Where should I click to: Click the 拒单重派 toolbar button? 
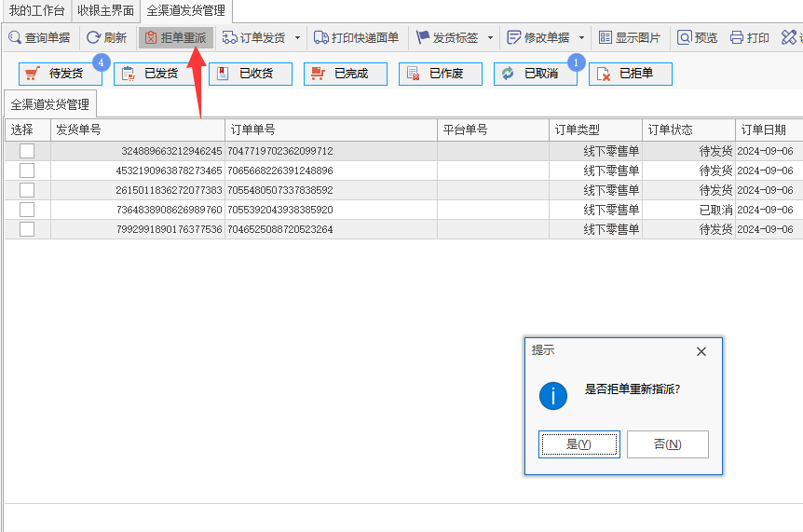point(176,37)
